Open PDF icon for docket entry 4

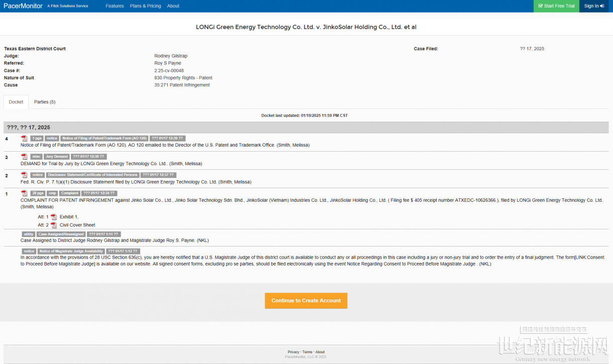tap(24, 138)
